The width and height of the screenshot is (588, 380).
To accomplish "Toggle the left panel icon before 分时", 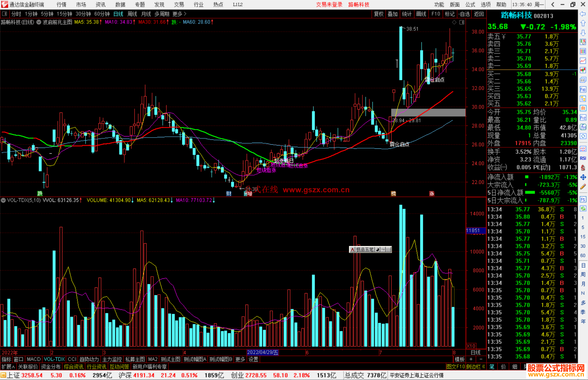I will click(4, 14).
